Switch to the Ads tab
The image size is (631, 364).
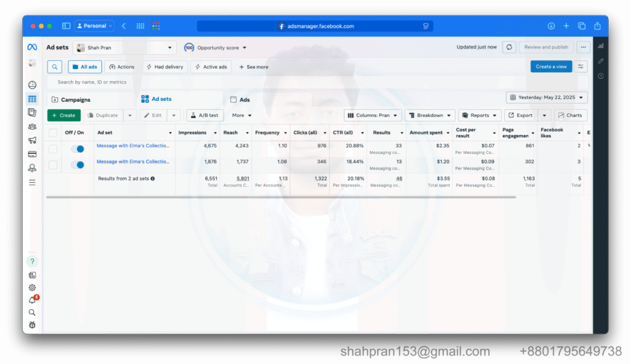tap(240, 100)
